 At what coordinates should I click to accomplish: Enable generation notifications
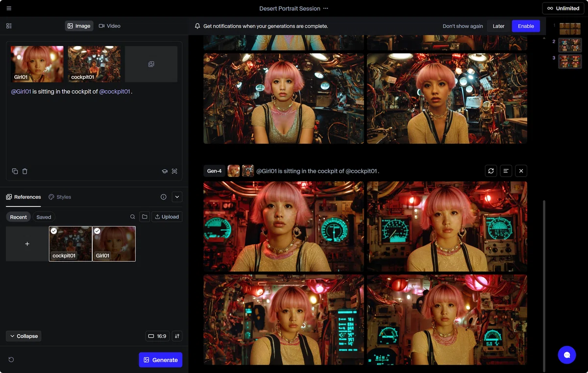click(526, 26)
